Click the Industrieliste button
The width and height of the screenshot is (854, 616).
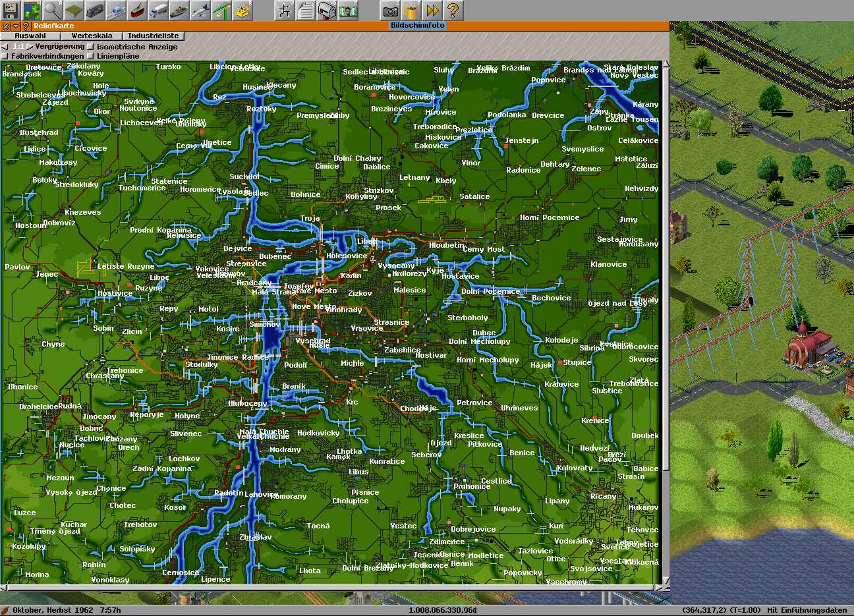pyautogui.click(x=153, y=36)
